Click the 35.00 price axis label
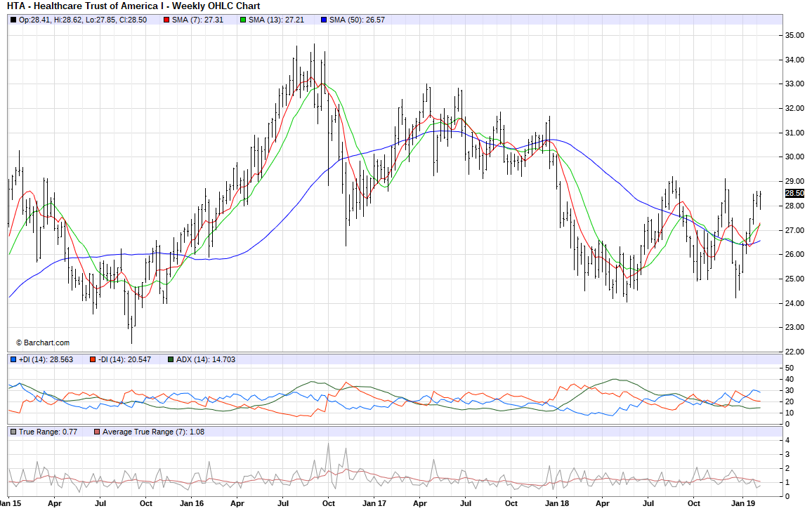This screenshot has width=812, height=525. (794, 35)
